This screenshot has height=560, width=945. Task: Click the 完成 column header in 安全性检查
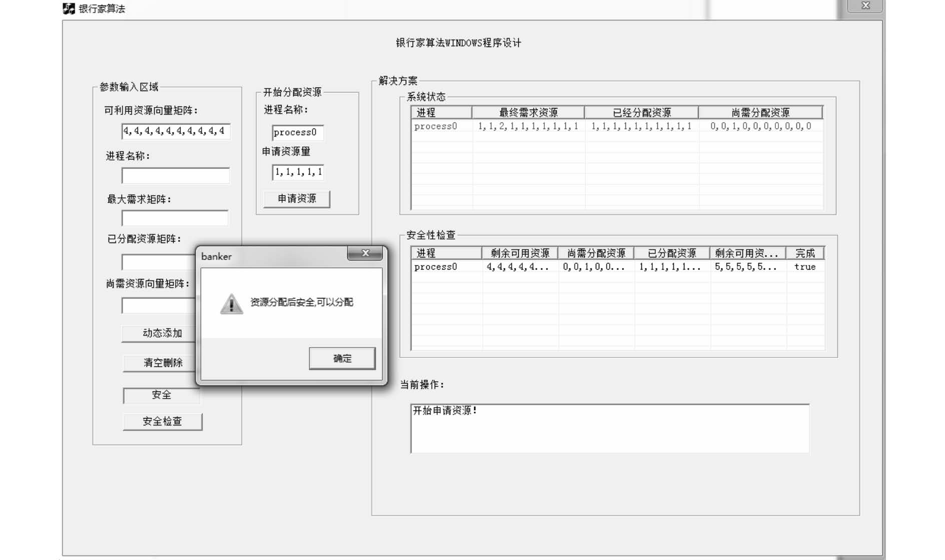[804, 253]
